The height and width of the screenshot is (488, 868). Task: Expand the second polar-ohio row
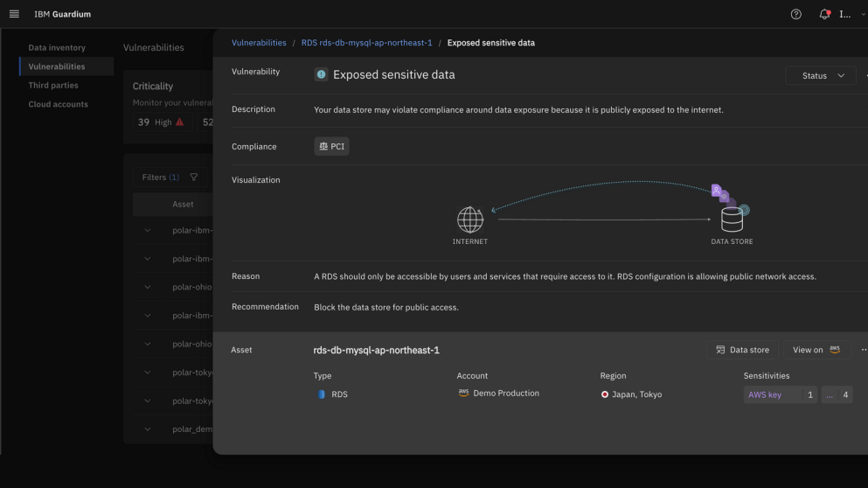(x=147, y=344)
